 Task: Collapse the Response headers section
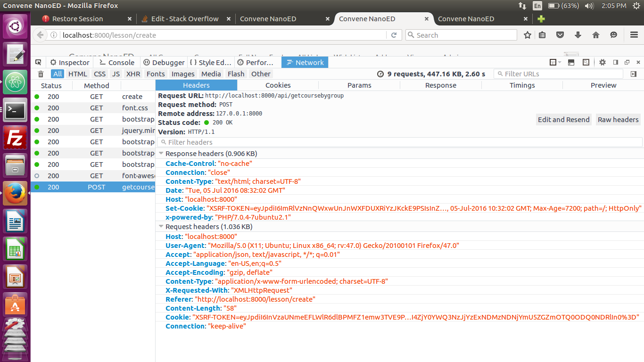(x=162, y=154)
